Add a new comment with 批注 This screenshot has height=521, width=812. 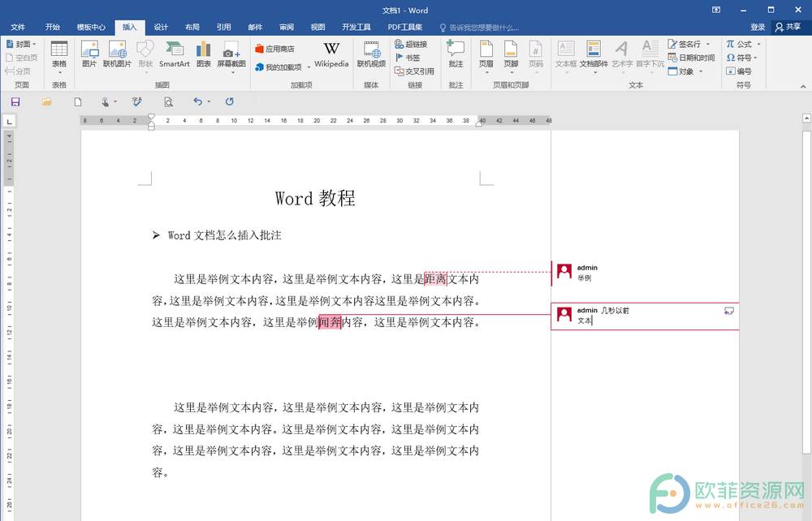click(x=456, y=54)
